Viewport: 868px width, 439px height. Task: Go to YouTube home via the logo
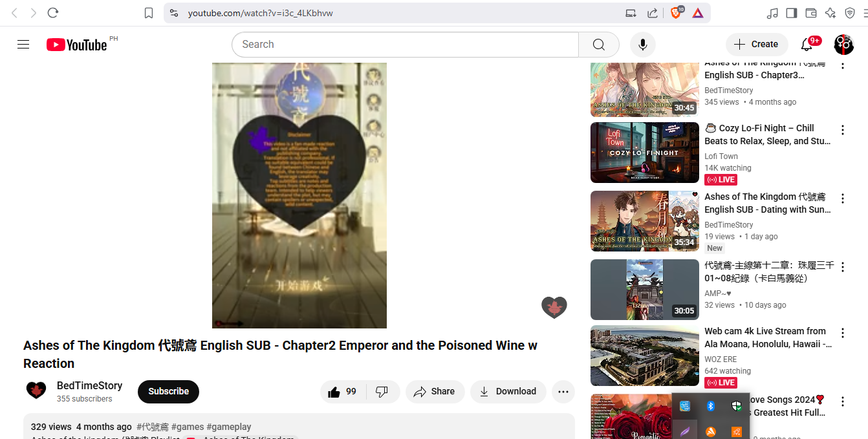click(x=76, y=45)
